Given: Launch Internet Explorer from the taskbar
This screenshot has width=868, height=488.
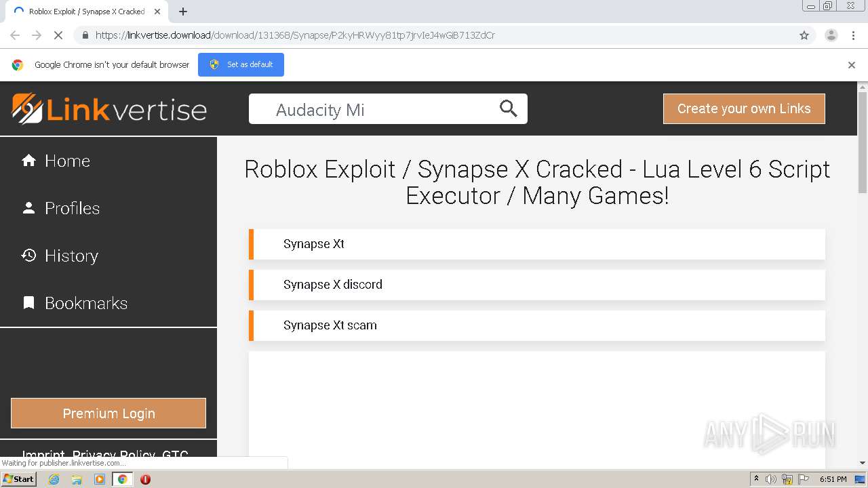Looking at the screenshot, I should coord(54,479).
